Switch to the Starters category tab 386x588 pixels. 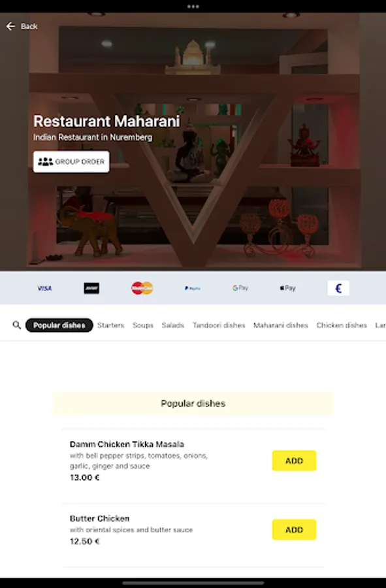[x=110, y=325]
